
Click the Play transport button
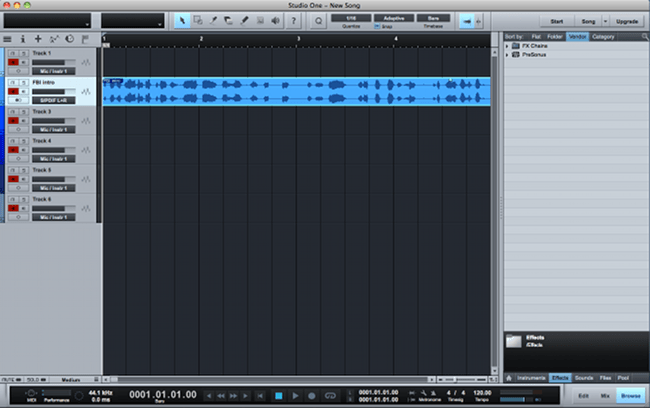295,396
